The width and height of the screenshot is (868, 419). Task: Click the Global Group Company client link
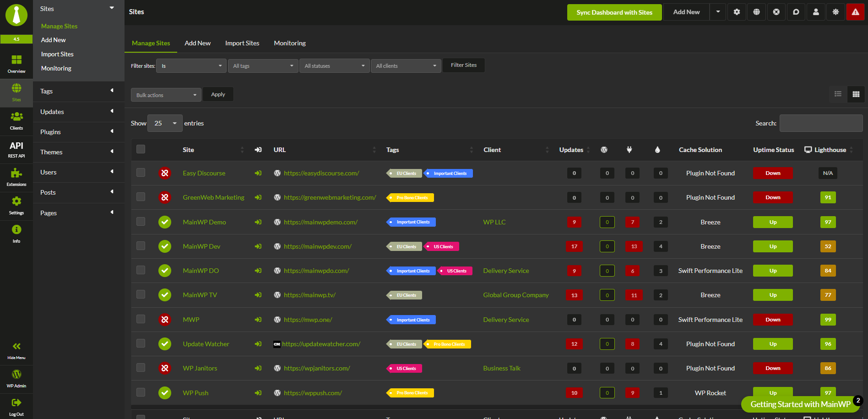click(x=516, y=295)
